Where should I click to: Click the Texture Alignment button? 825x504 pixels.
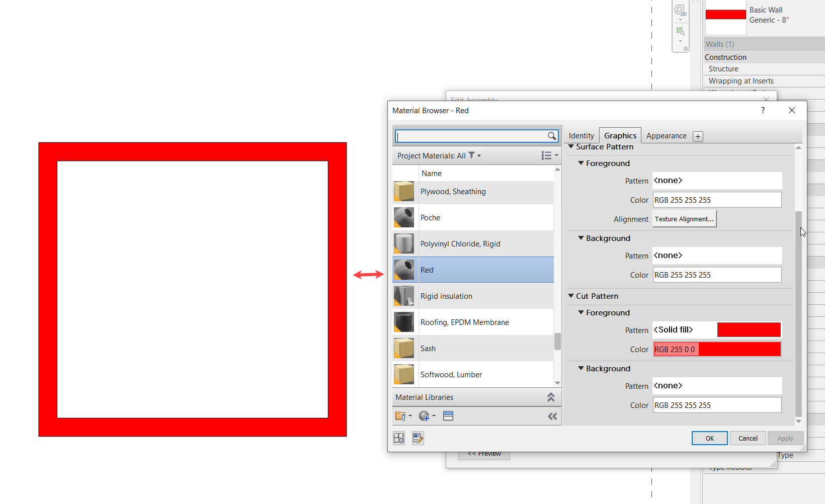pos(684,218)
